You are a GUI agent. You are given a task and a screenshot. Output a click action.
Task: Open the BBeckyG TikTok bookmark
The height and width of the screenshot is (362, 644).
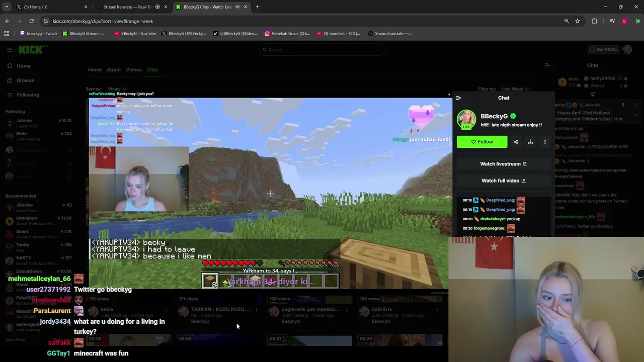(x=235, y=34)
